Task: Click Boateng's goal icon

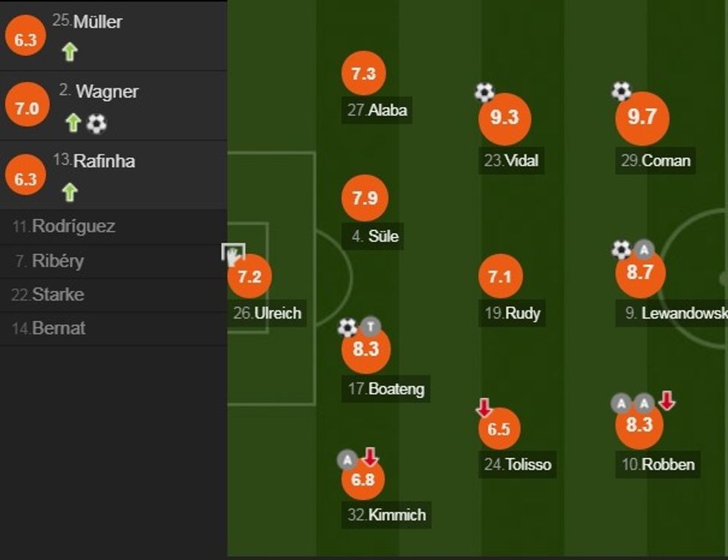Action: point(348,327)
